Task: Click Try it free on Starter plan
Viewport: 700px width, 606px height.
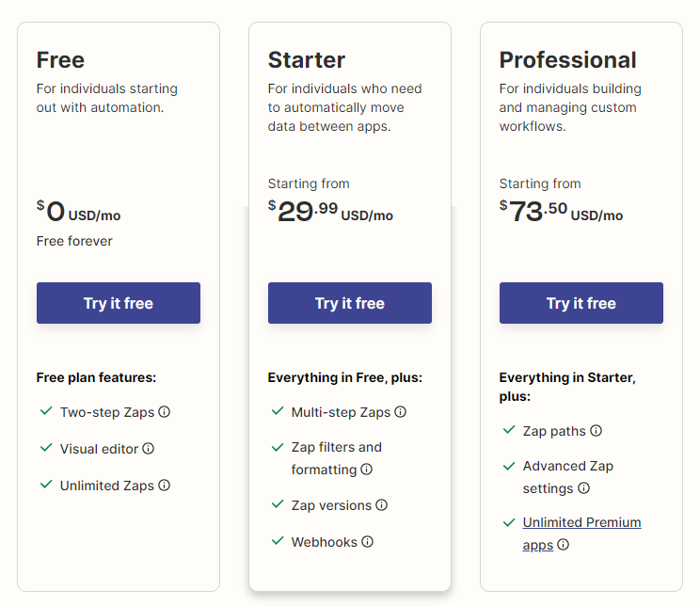Action: tap(350, 303)
